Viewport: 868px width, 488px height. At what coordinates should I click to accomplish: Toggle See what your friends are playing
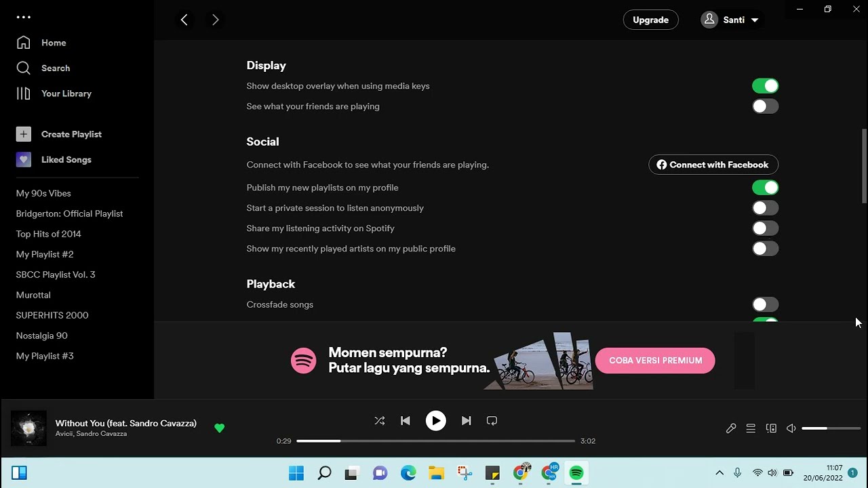click(x=765, y=106)
